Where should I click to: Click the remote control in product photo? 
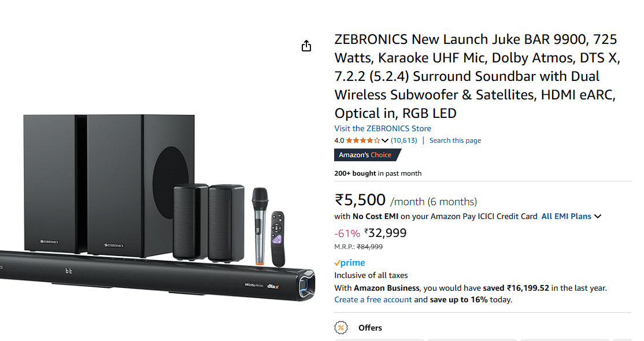tap(278, 238)
